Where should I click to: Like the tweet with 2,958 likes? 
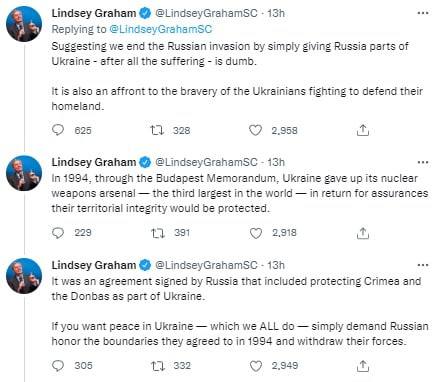click(x=256, y=130)
